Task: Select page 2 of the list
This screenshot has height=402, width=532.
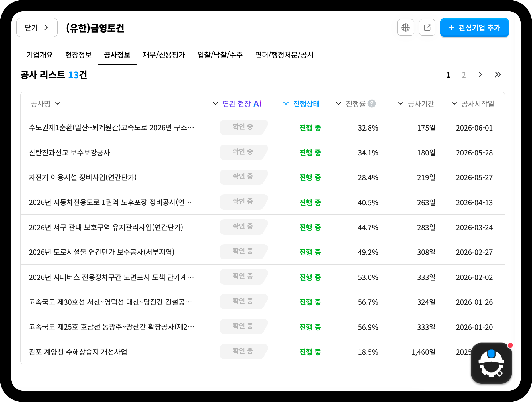Action: pos(464,75)
